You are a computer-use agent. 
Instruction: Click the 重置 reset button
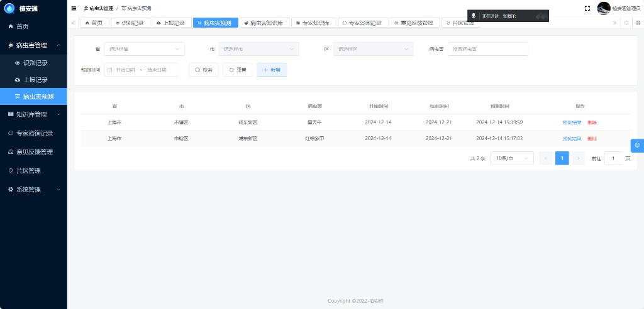click(238, 70)
